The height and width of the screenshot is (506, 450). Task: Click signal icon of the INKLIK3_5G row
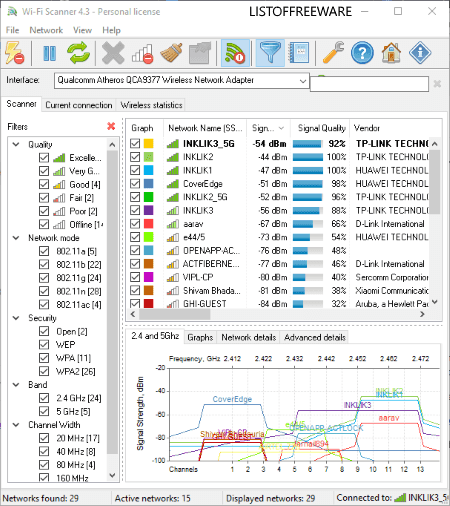tap(173, 144)
